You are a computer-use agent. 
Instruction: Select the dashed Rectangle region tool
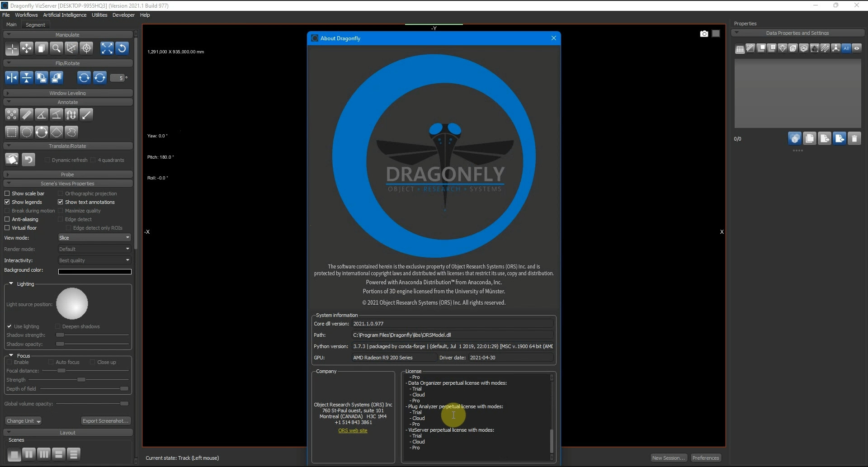tap(12, 132)
